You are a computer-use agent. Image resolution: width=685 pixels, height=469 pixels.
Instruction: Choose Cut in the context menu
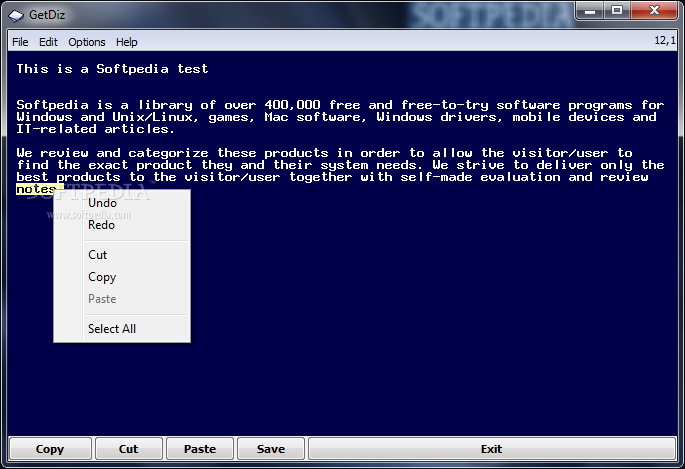122,255
